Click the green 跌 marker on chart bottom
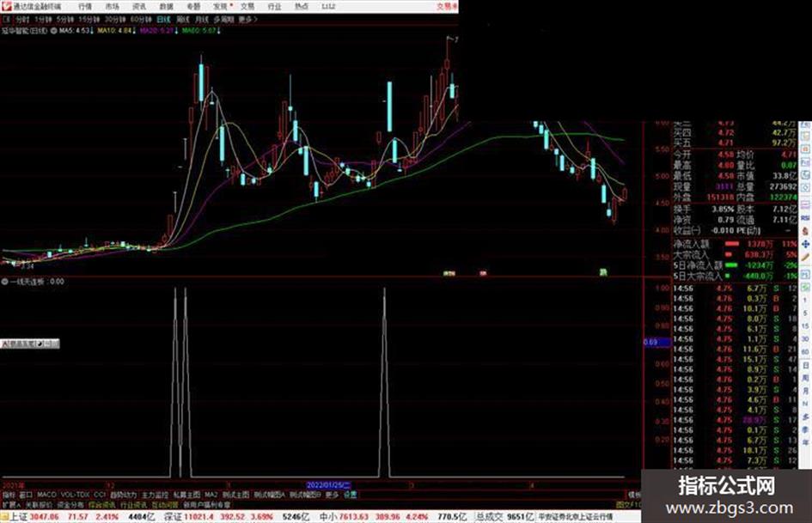This screenshot has height=523, width=812. coord(603,272)
